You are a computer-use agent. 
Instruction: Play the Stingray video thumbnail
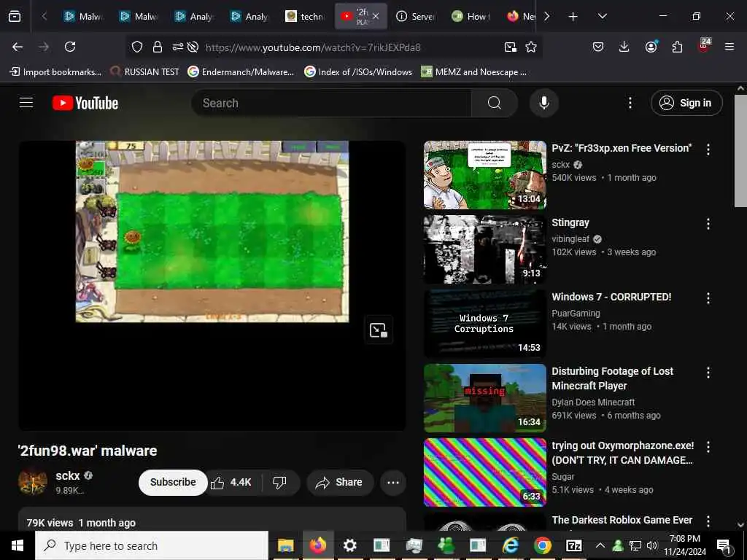click(x=485, y=249)
